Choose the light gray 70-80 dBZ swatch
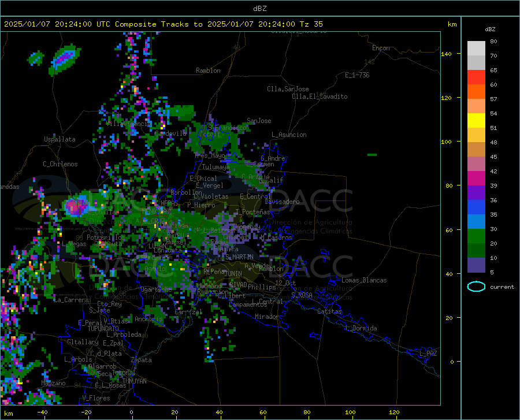The height and width of the screenshot is (420, 520). (x=476, y=49)
